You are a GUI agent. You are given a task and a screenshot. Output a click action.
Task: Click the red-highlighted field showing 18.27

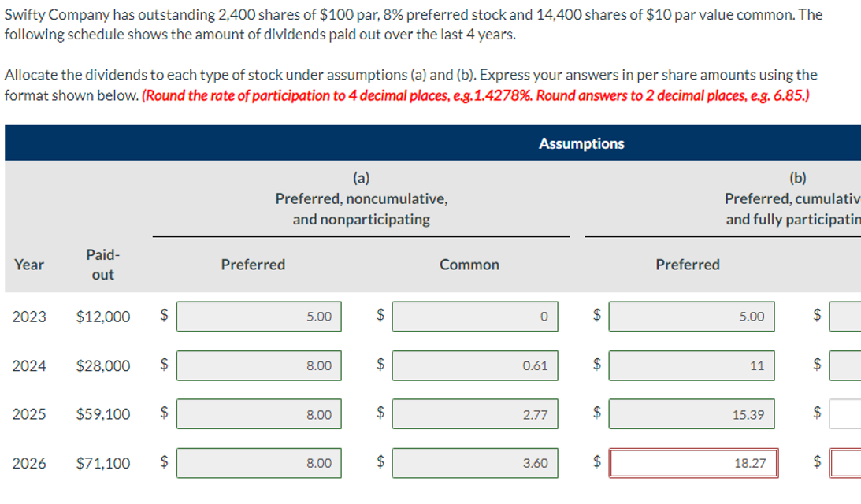(692, 463)
